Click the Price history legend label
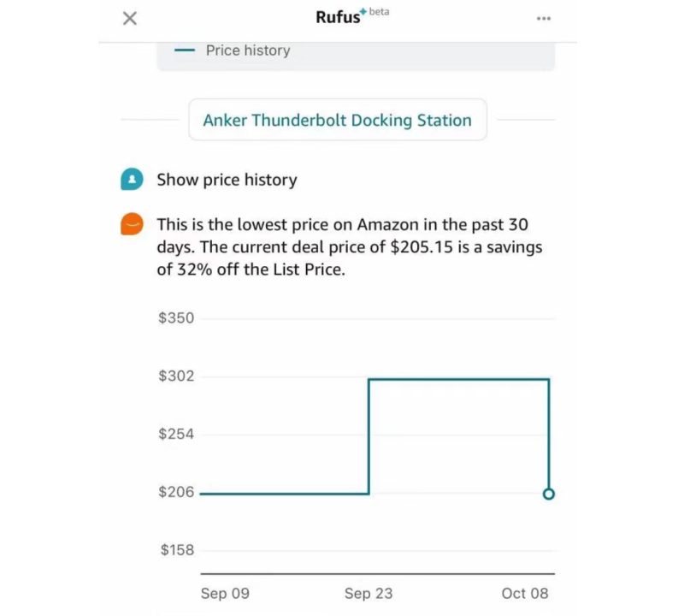 (248, 50)
